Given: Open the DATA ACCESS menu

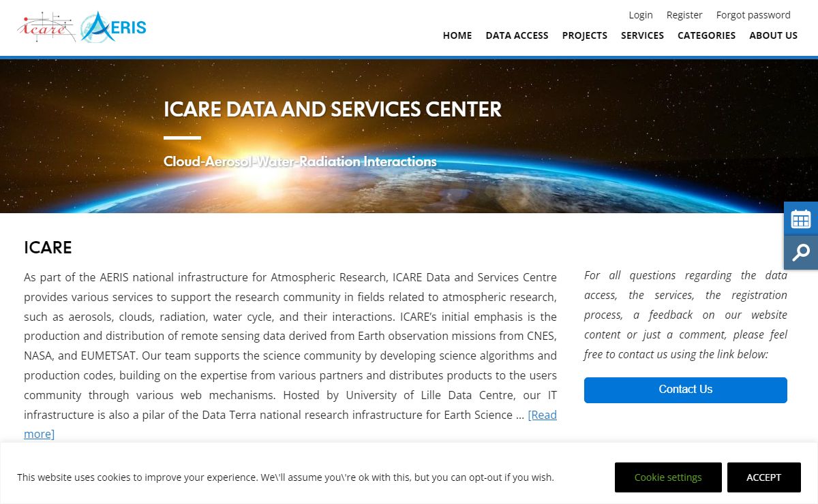Looking at the screenshot, I should [517, 35].
